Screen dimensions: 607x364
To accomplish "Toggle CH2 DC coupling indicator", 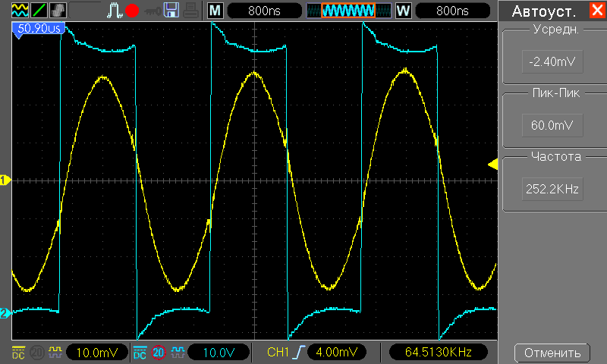I will click(x=140, y=353).
